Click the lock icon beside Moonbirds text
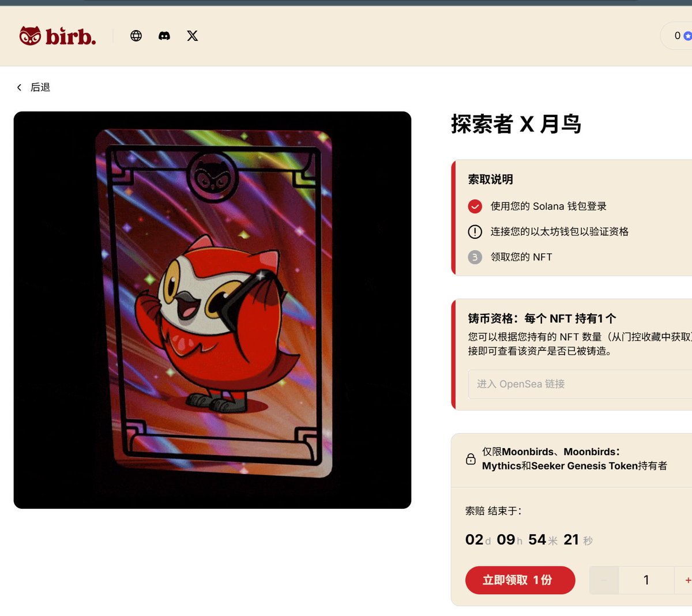 (x=471, y=459)
